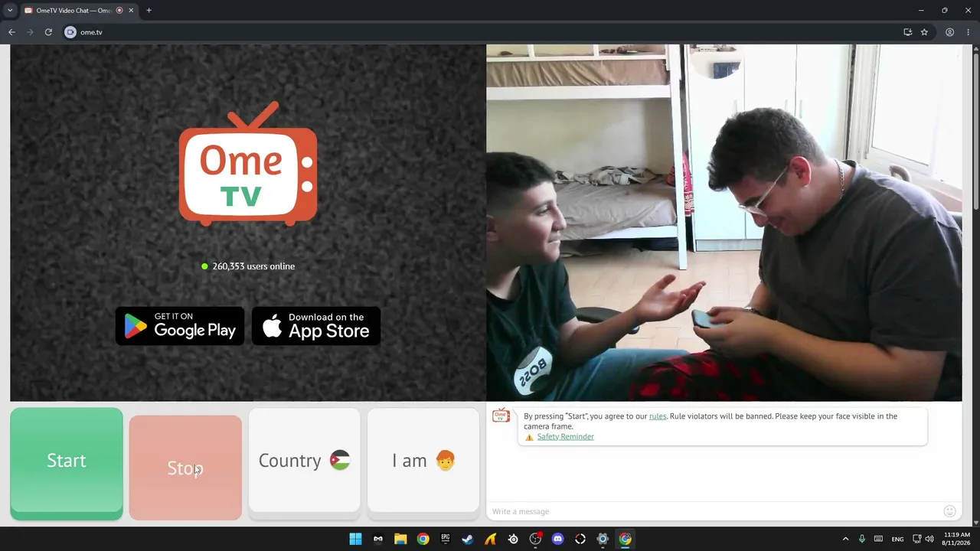Open the 'I am' gender selector
The image size is (980, 551).
coord(423,460)
